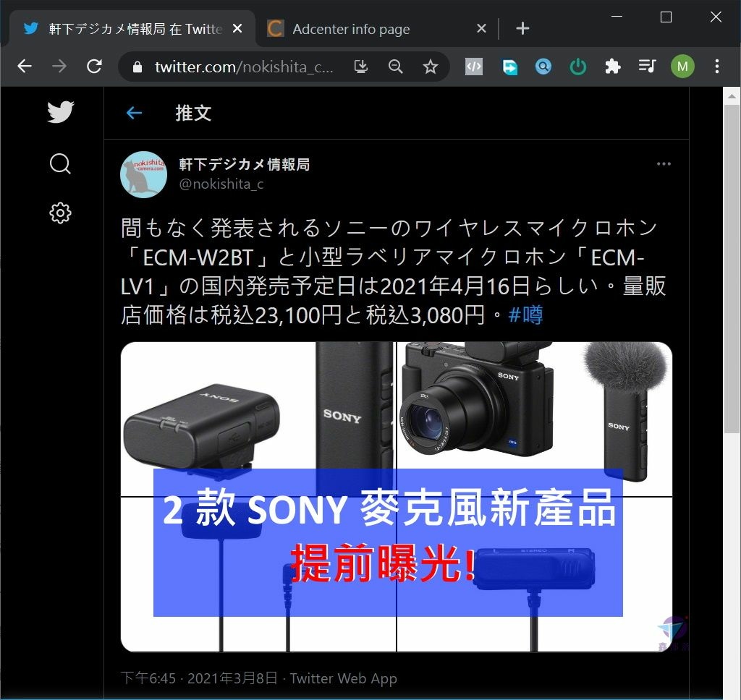Screen dimensions: 741x700
Task: Open the blue magnifier extension icon
Action: 543,67
